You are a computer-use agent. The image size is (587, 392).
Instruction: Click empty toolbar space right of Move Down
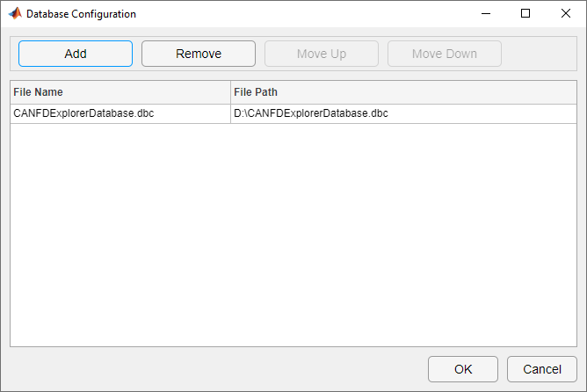click(x=538, y=54)
